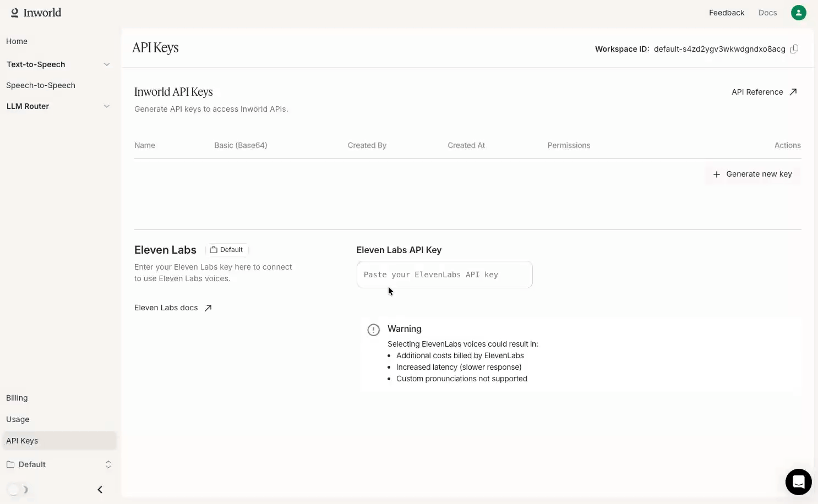Click the workspace ID value text
Image resolution: width=818 pixels, height=504 pixels.
pos(719,49)
